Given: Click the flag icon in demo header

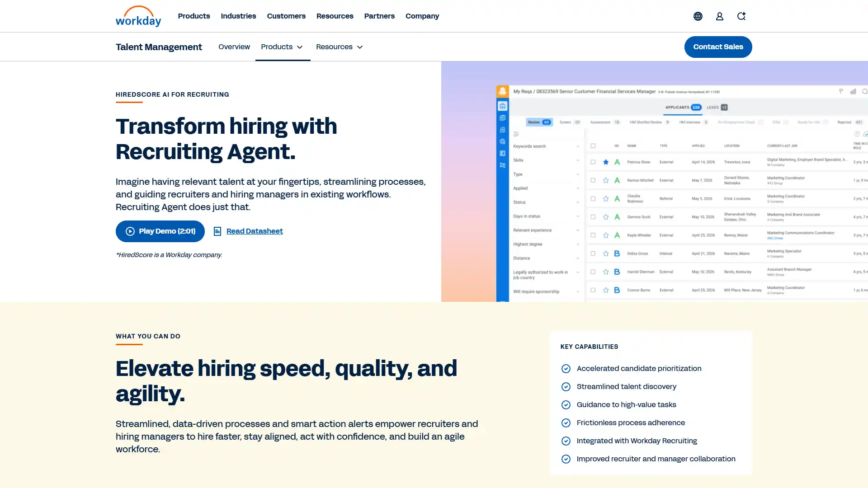Looking at the screenshot, I should pyautogui.click(x=841, y=91).
